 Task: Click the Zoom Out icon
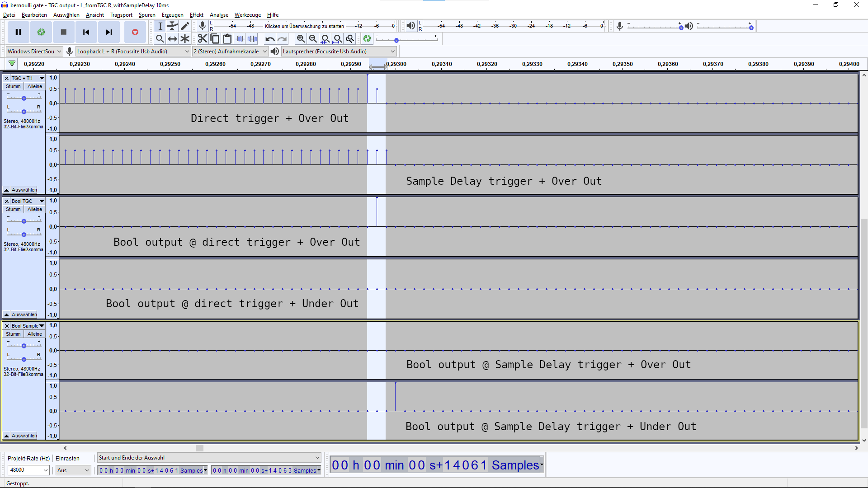click(x=313, y=39)
